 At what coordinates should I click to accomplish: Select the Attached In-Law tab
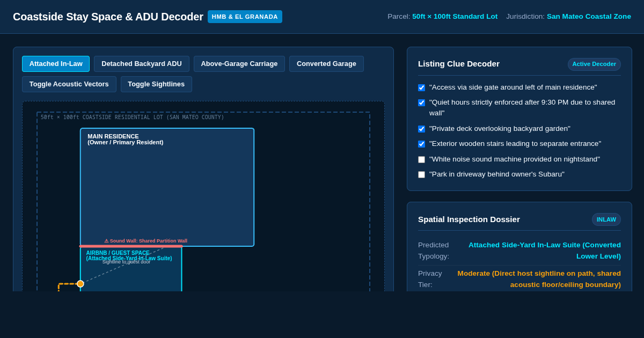tap(56, 64)
